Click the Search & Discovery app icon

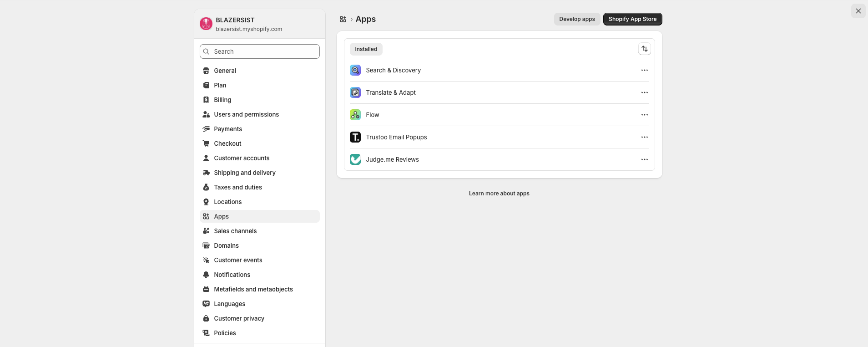click(x=355, y=70)
